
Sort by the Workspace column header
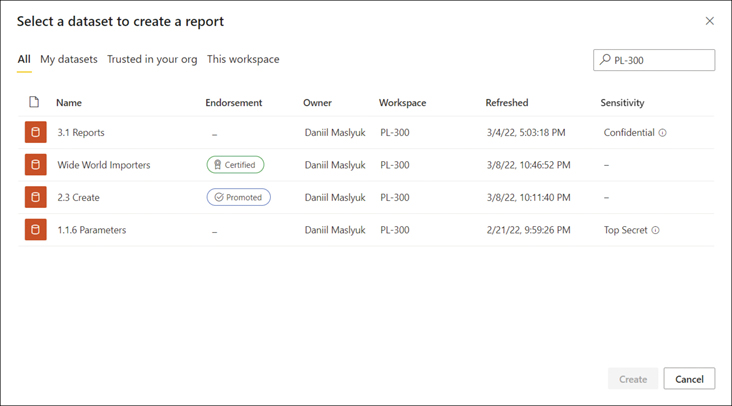click(402, 103)
